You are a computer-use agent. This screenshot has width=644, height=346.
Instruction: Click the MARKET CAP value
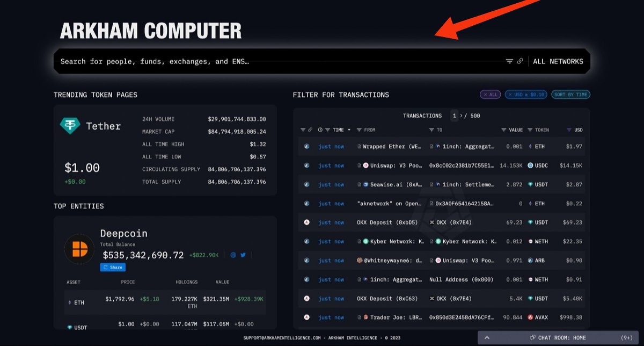pos(237,132)
